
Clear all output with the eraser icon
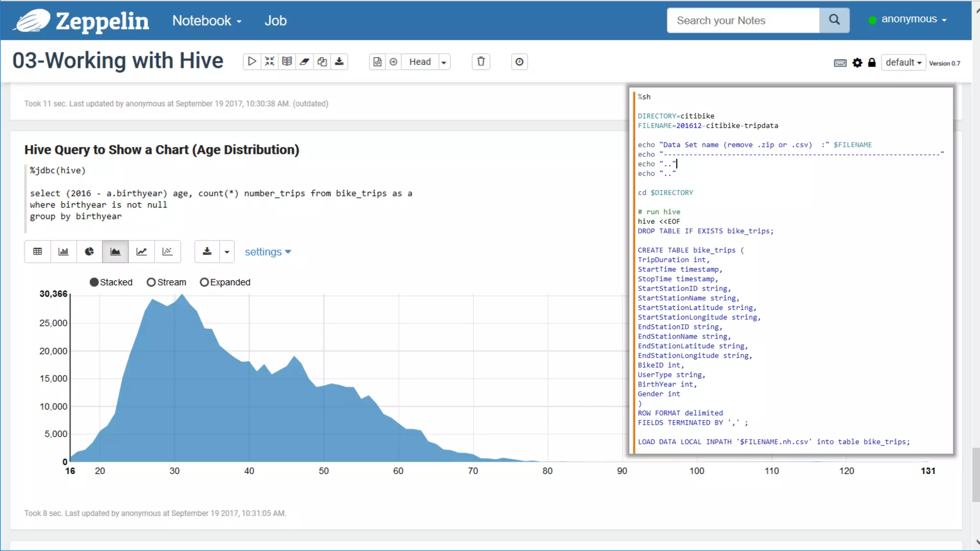(x=304, y=62)
